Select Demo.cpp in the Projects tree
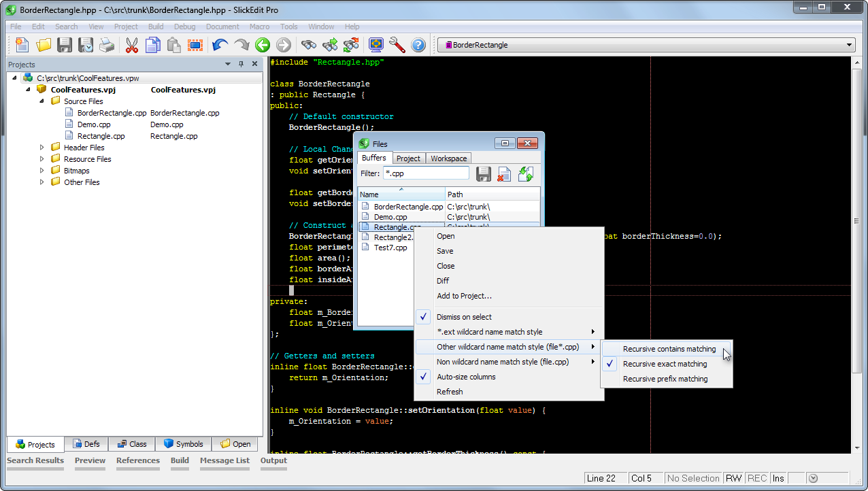This screenshot has width=868, height=491. tap(94, 124)
